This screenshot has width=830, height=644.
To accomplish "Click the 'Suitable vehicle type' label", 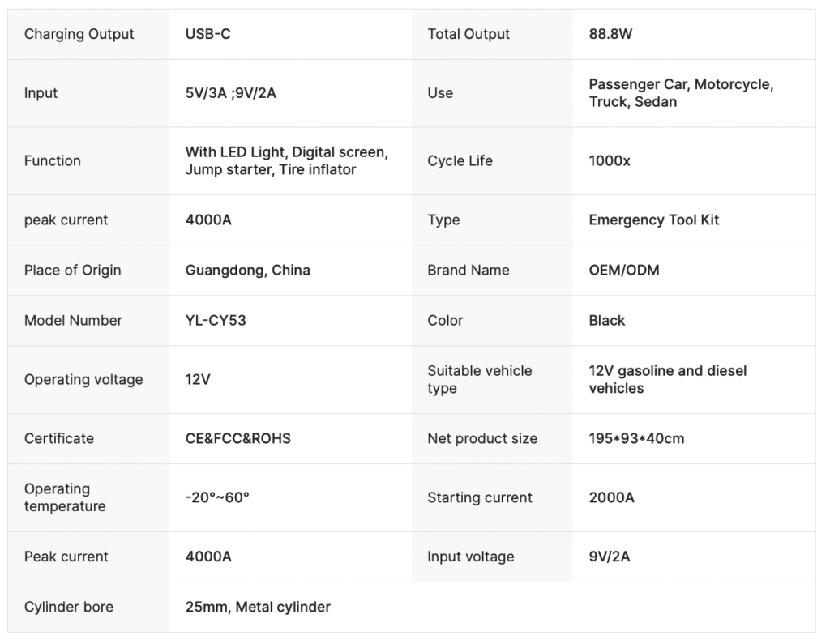I will coord(479,379).
